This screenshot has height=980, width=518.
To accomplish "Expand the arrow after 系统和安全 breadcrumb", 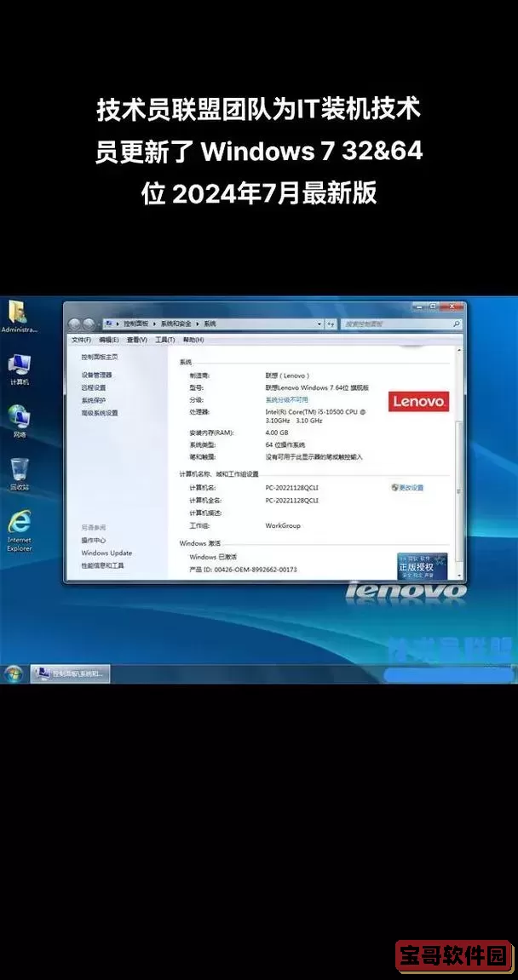I will click(198, 324).
